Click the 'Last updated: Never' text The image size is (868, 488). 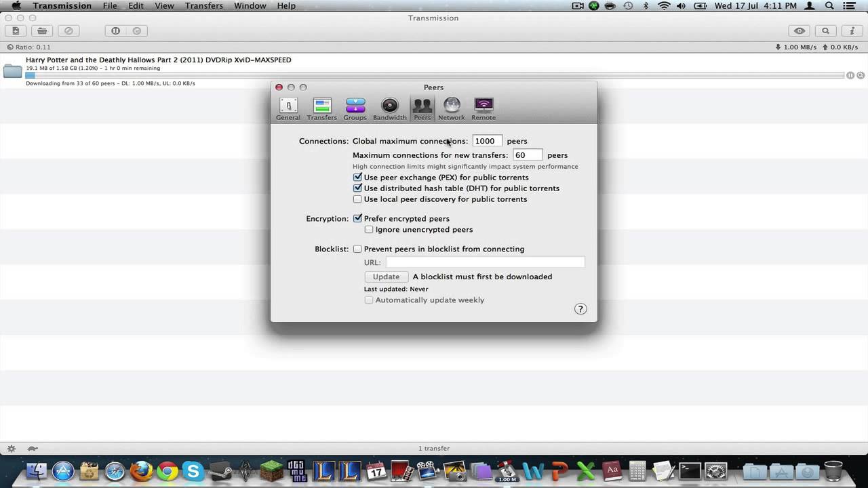pyautogui.click(x=396, y=289)
